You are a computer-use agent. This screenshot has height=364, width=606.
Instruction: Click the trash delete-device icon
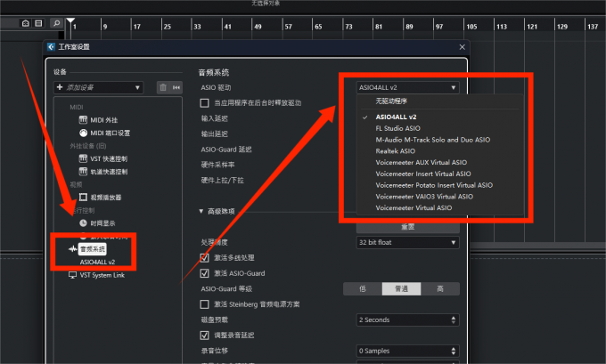click(x=163, y=87)
